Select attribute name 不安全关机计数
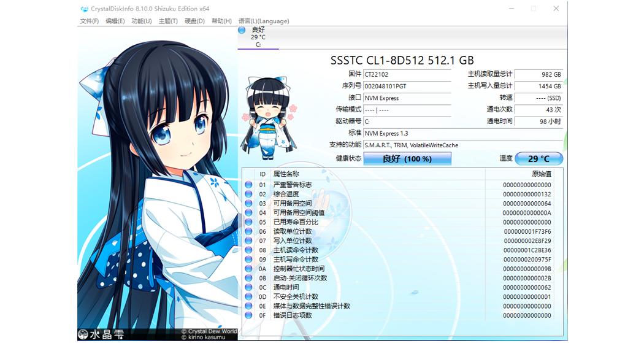 point(296,296)
